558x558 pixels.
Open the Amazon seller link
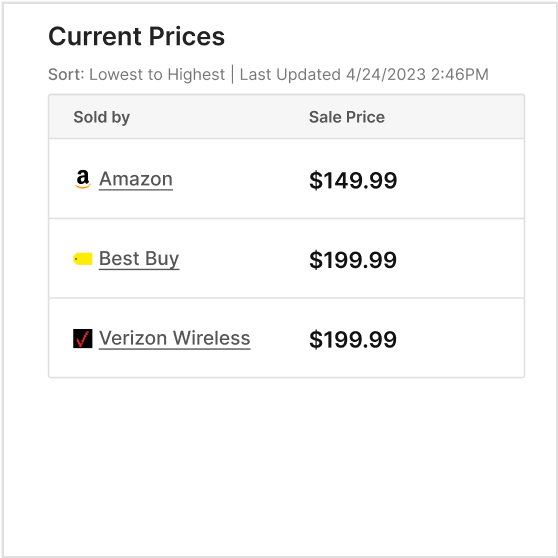click(x=136, y=179)
